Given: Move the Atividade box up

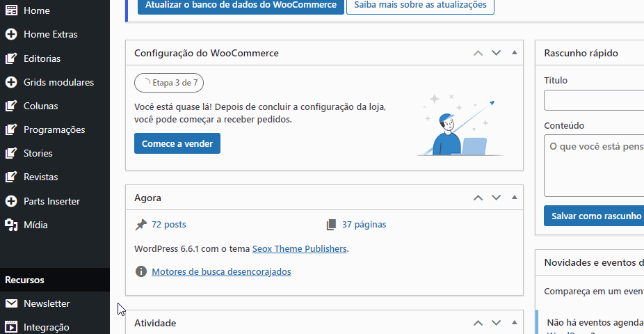Looking at the screenshot, I should click(x=478, y=323).
